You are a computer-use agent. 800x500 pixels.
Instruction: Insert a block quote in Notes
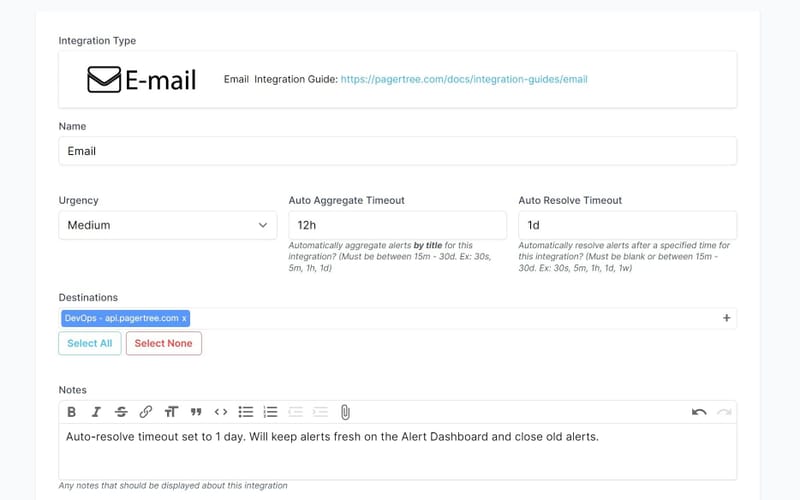(196, 412)
